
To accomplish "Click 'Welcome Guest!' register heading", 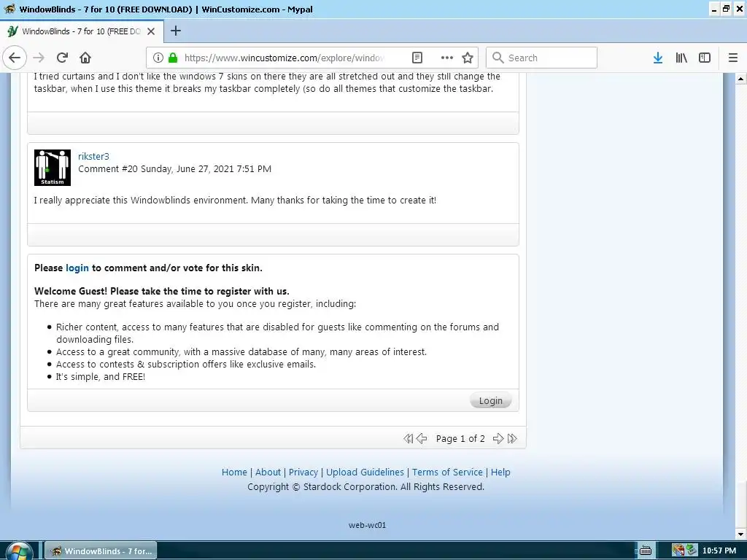I will tap(161, 291).
